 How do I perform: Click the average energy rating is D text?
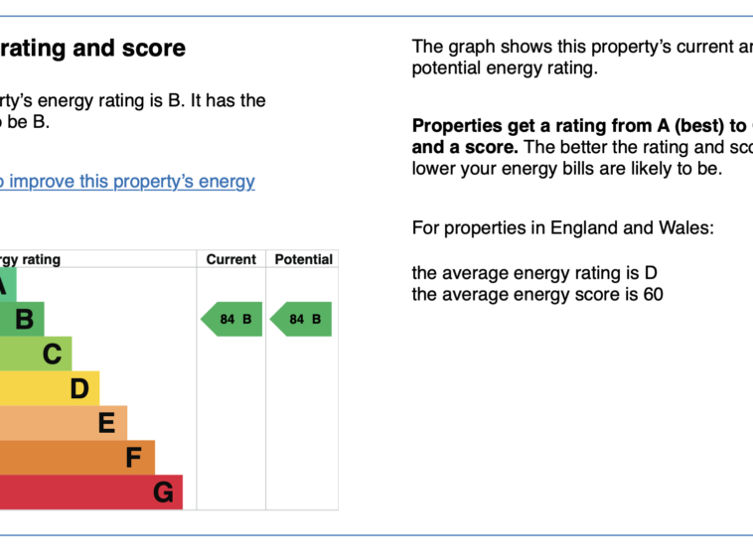coord(534,273)
